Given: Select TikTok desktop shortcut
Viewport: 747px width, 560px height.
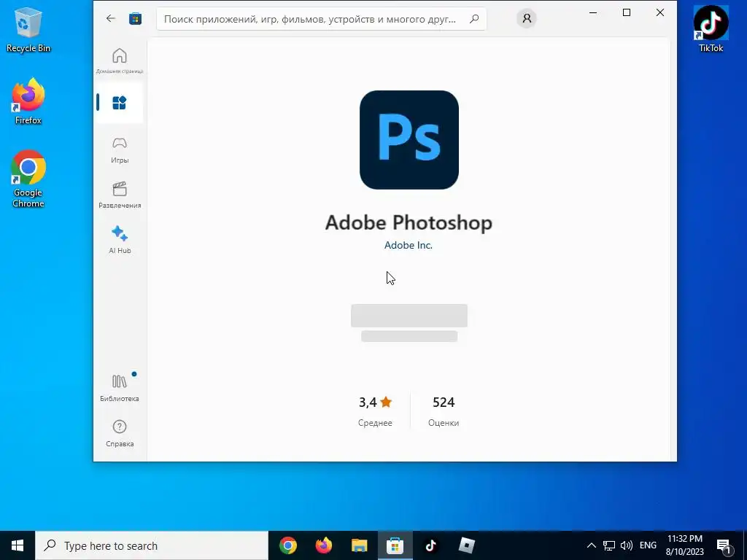Looking at the screenshot, I should point(711,28).
